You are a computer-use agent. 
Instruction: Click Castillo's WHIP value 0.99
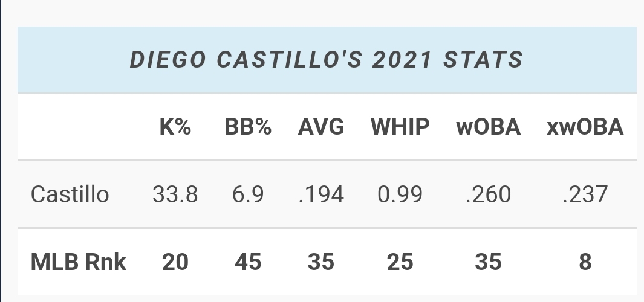[400, 194]
